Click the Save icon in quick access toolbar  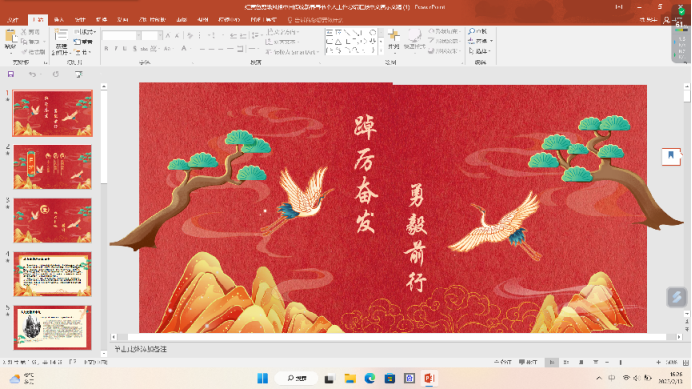coord(11,74)
